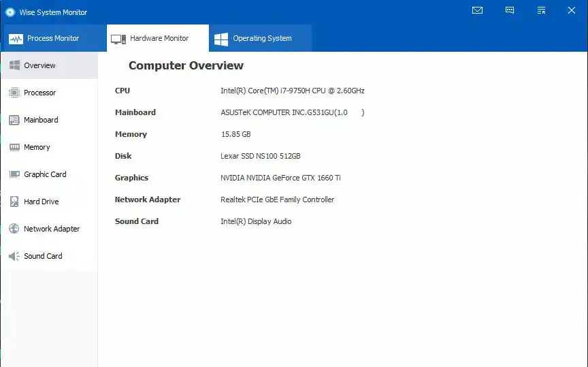
Task: Click the Hardware Monitor computer icon
Action: pyautogui.click(x=118, y=39)
